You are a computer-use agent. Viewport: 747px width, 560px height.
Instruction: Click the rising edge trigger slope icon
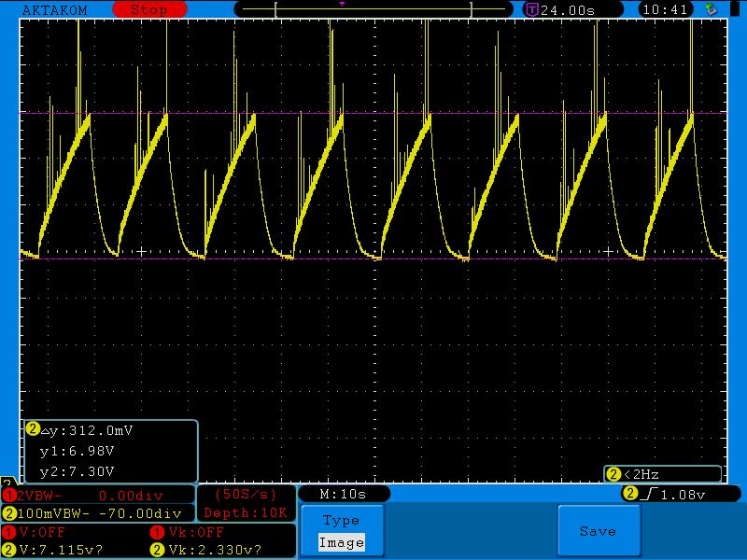(649, 495)
